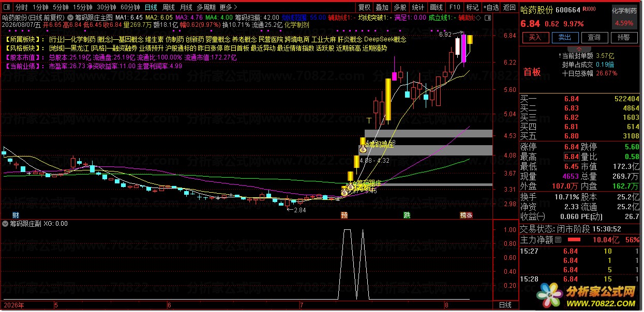This screenshot has height=312, width=644.
Task: Click the 标记 mark button
Action: [x=472, y=8]
